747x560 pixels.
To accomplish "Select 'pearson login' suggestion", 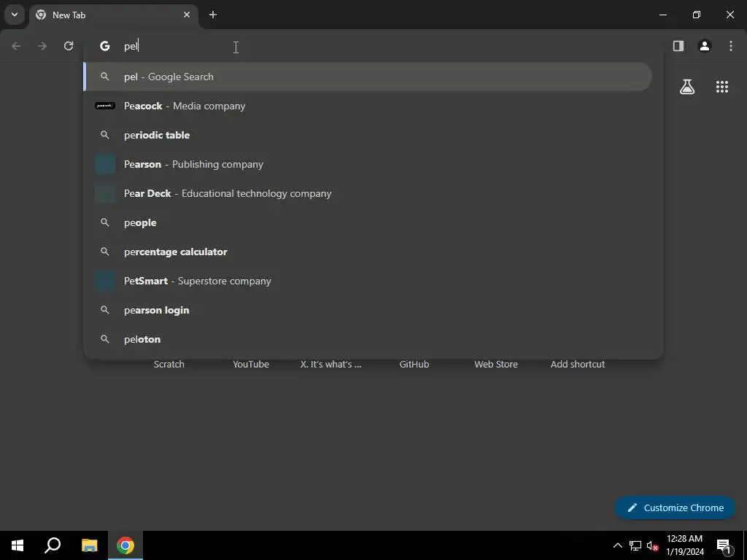I will [x=368, y=310].
